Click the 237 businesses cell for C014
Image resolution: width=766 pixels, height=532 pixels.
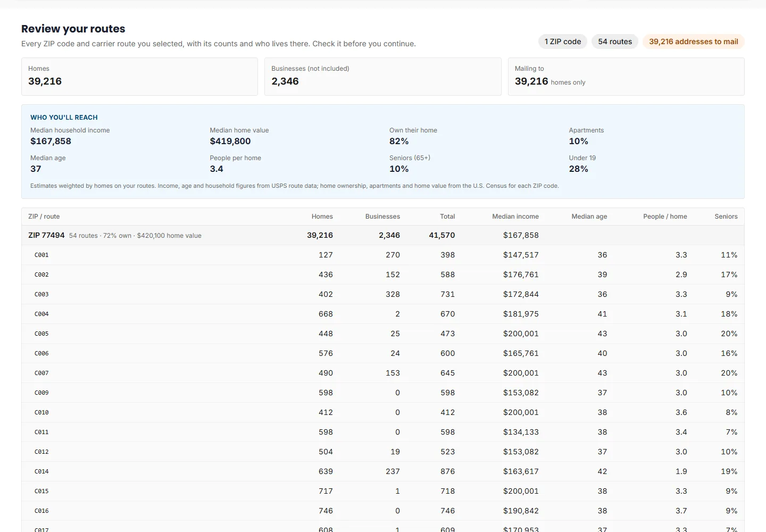[393, 471]
